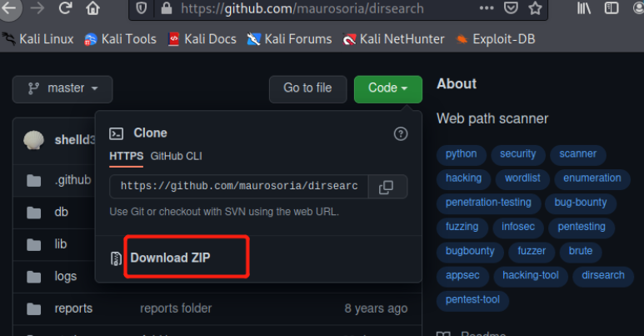Screen dimensions: 644x336
Task: Expand the master branch dropdown
Action: click(x=62, y=89)
